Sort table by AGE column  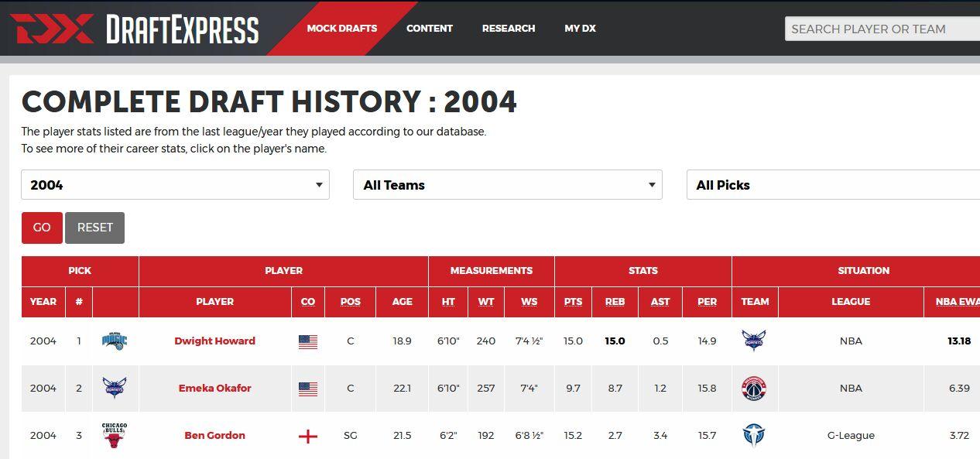[402, 302]
